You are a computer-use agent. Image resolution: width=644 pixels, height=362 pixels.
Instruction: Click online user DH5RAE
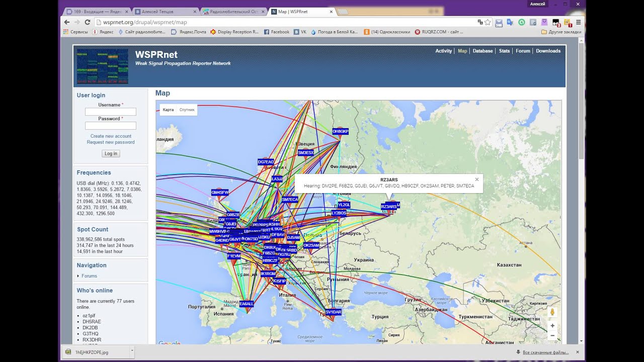click(92, 322)
